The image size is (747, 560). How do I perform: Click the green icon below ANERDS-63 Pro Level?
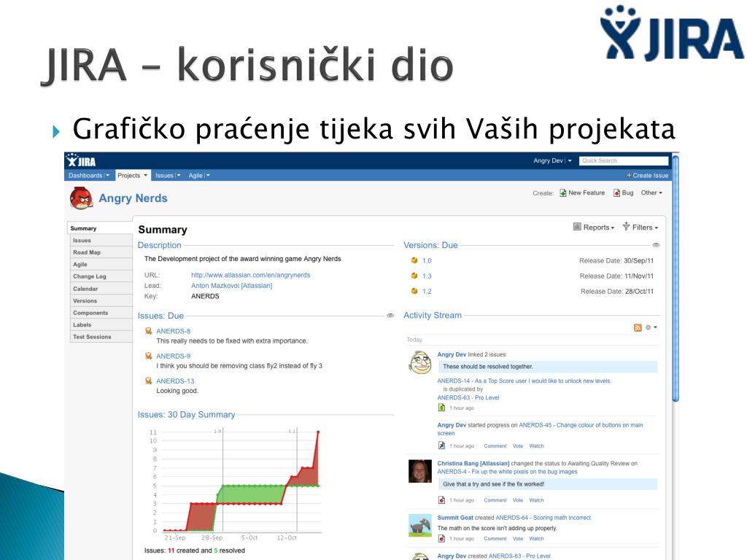coord(441,408)
